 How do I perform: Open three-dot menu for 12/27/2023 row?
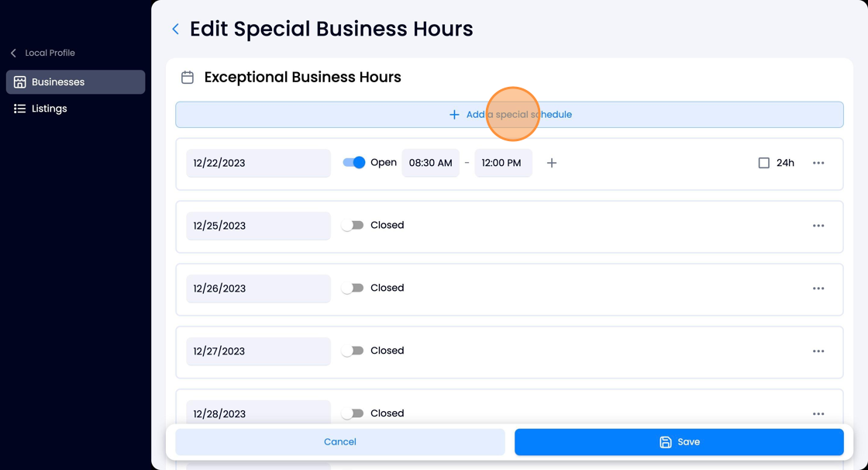pyautogui.click(x=818, y=351)
